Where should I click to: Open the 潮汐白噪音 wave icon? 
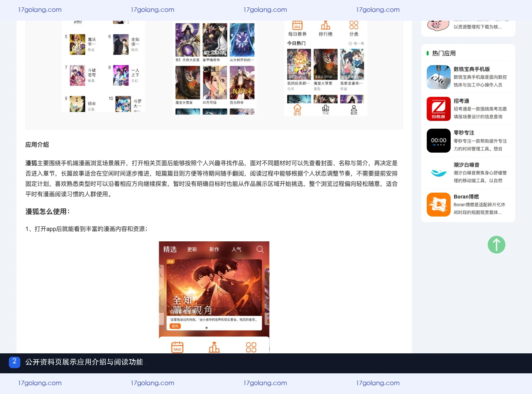click(439, 173)
